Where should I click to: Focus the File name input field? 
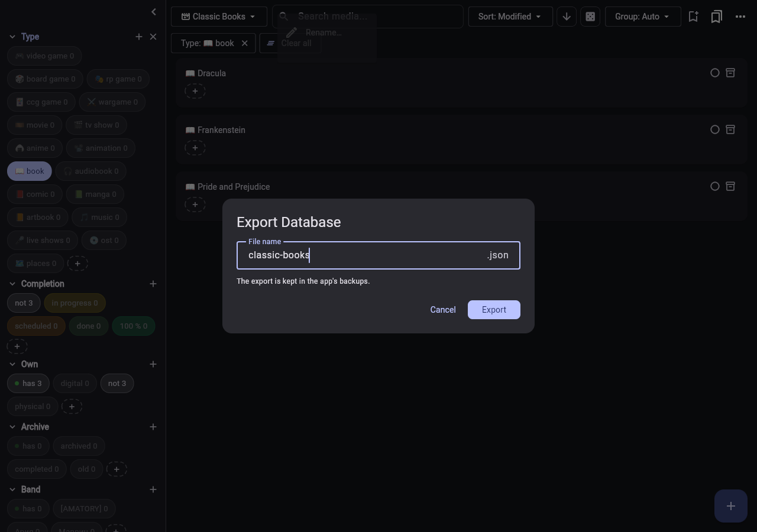(378, 255)
